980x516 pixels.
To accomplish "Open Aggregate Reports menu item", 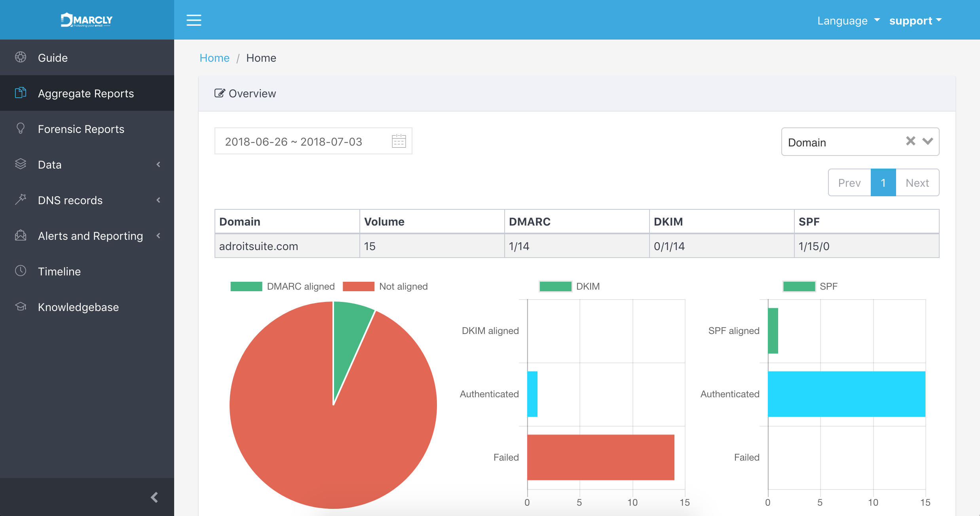I will click(86, 93).
